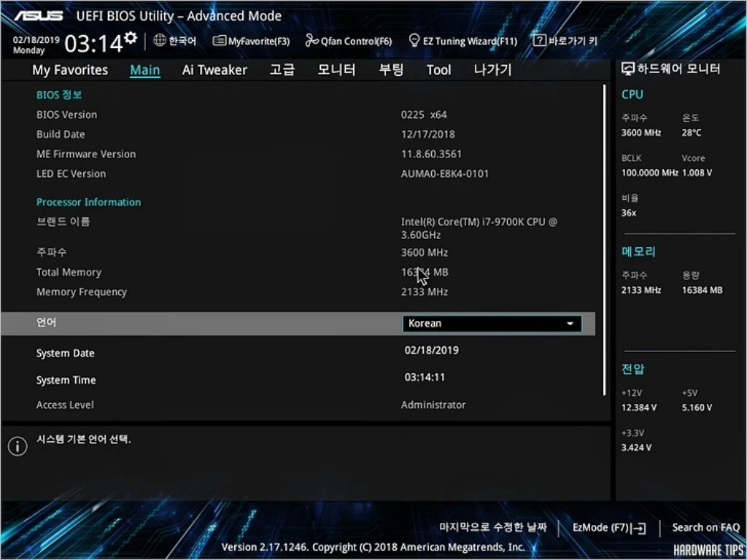Open the Ai Tweaker tab
The height and width of the screenshot is (560, 747).
point(214,70)
